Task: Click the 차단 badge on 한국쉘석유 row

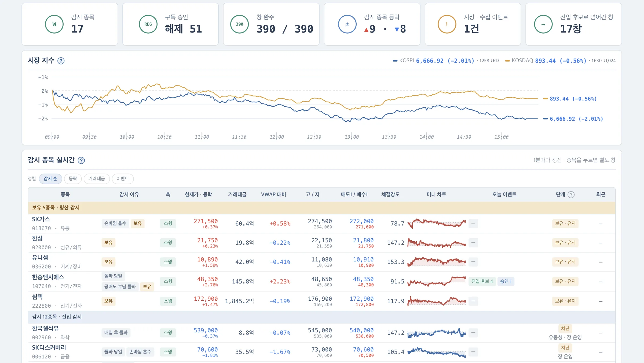Action: coord(565,328)
